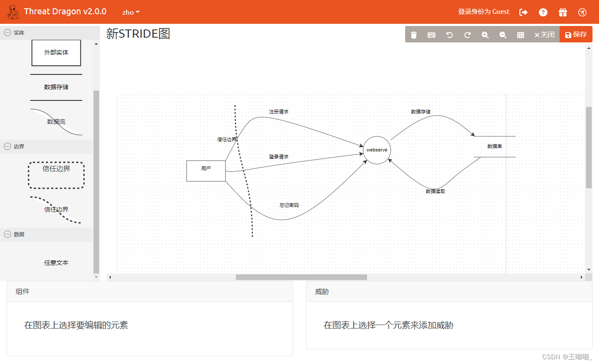Select the 数据存储 stencil shape

click(56, 87)
